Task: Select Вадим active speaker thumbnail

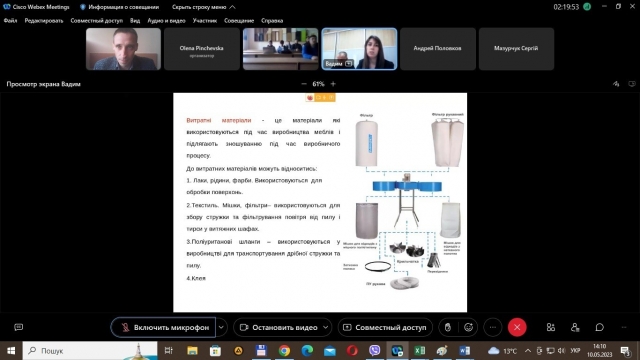Action: click(x=359, y=49)
